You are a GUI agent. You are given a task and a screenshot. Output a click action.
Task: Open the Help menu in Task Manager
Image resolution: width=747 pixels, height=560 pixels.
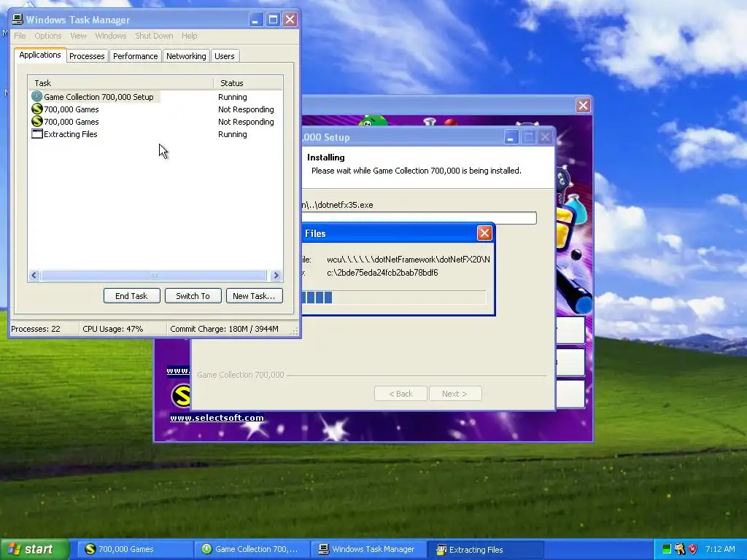189,36
